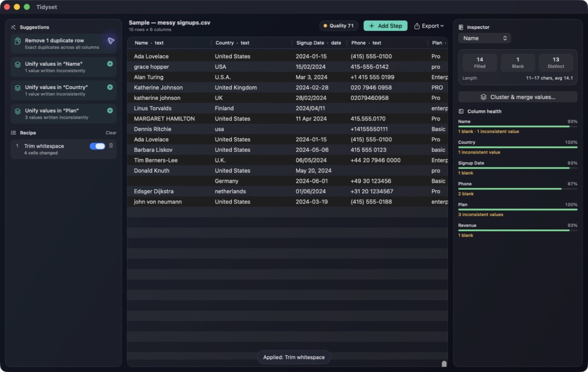The image size is (588, 372).
Task: Add the Unify values in "Country" step
Action: click(110, 87)
